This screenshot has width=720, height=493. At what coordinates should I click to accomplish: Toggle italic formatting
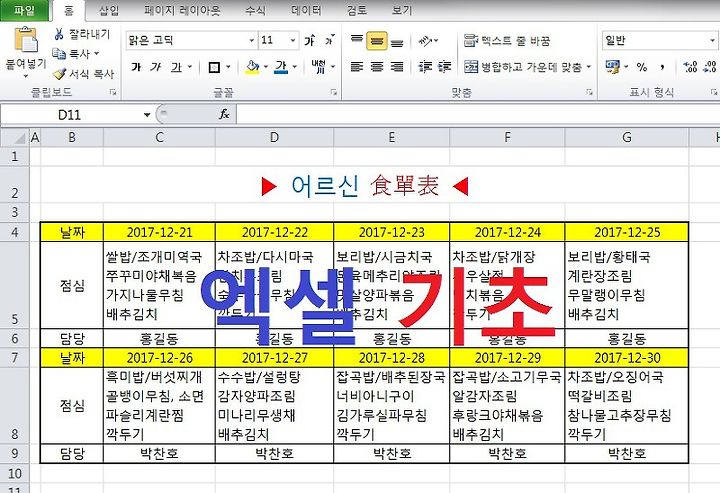[x=156, y=67]
